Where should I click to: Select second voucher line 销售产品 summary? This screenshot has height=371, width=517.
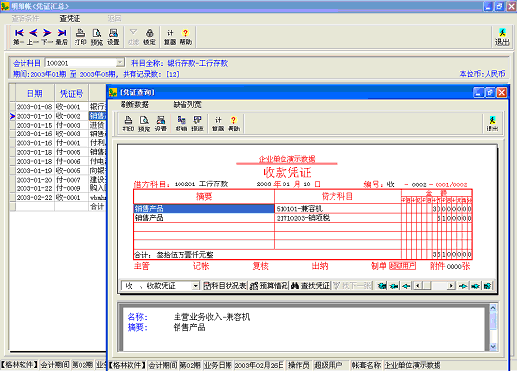coord(204,218)
